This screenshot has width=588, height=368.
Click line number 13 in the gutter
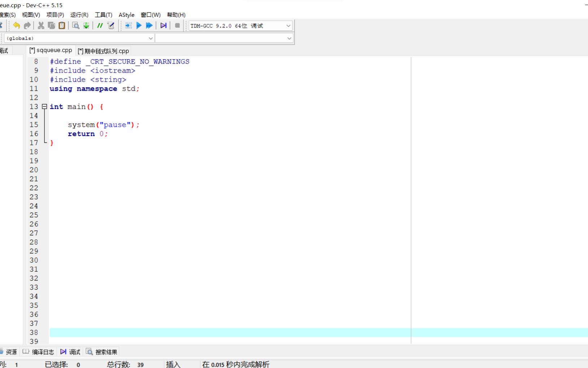(x=34, y=107)
